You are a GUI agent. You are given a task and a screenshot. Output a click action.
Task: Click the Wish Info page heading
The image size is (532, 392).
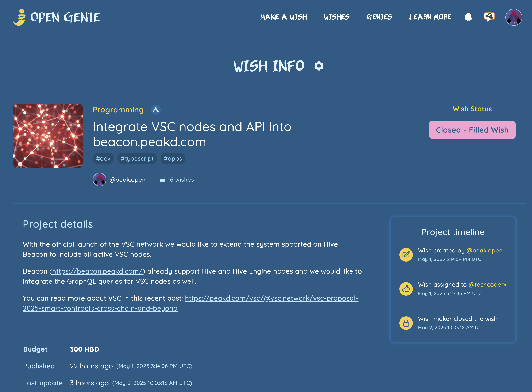[x=269, y=66]
